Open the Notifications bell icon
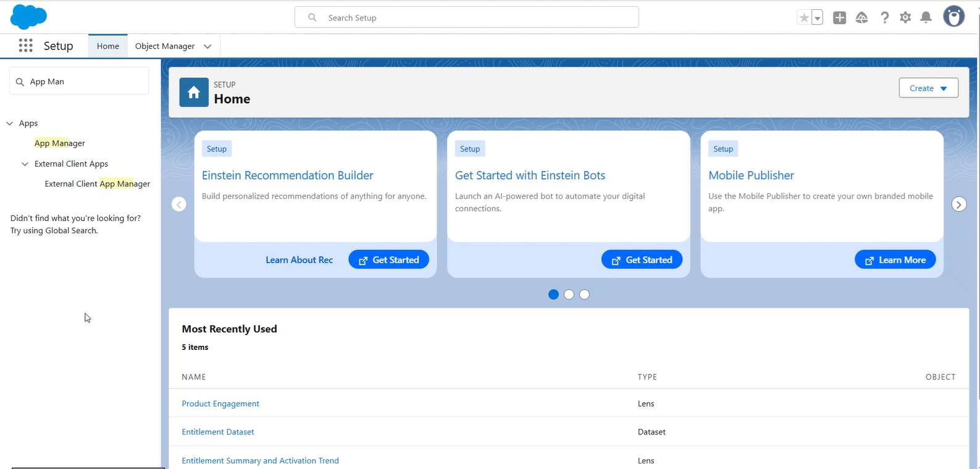980x469 pixels. coord(926,18)
